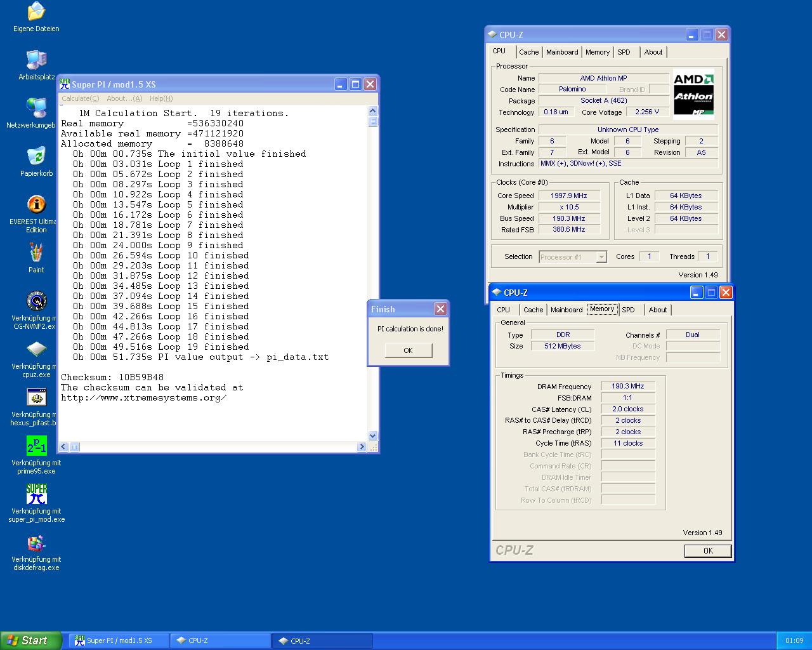Open Windows Start menu

pos(31,640)
